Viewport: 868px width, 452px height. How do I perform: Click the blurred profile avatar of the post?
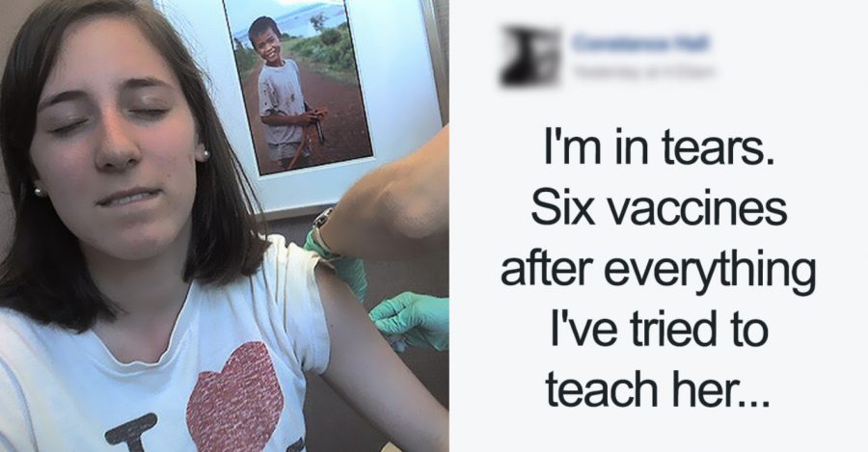[x=529, y=57]
